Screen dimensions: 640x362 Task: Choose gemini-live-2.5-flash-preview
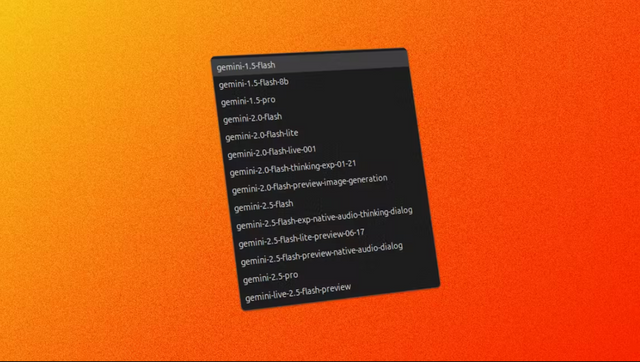tap(298, 292)
